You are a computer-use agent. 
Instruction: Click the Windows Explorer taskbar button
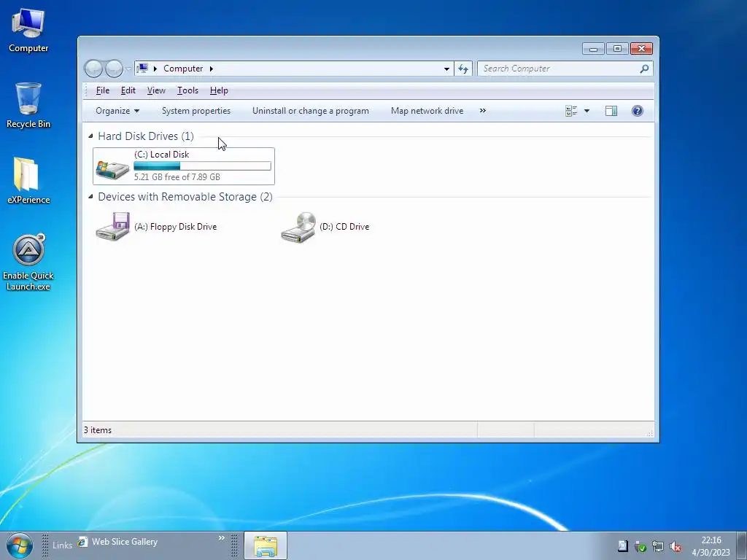coord(266,545)
